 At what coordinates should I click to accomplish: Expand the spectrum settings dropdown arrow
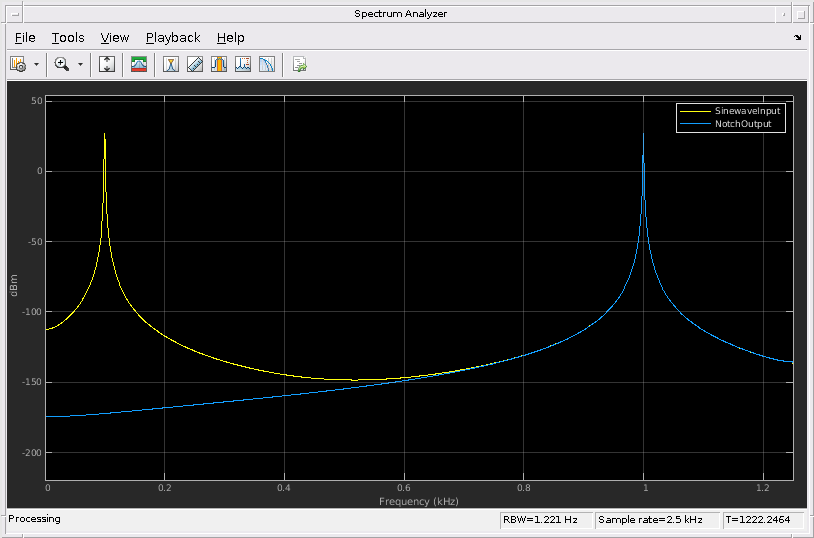pos(36,64)
